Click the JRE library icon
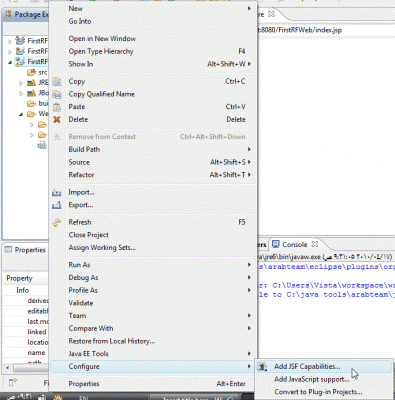 pos(31,83)
